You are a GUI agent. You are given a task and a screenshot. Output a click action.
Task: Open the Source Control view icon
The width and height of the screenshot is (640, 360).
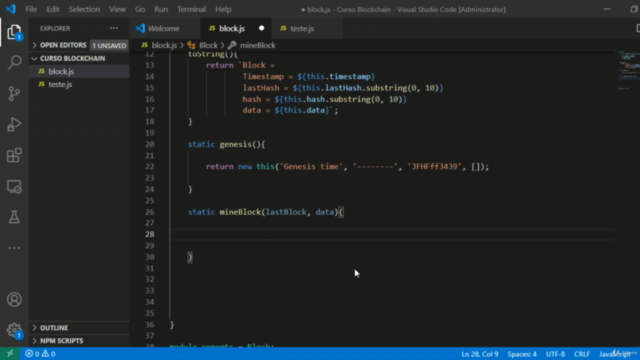point(14,93)
